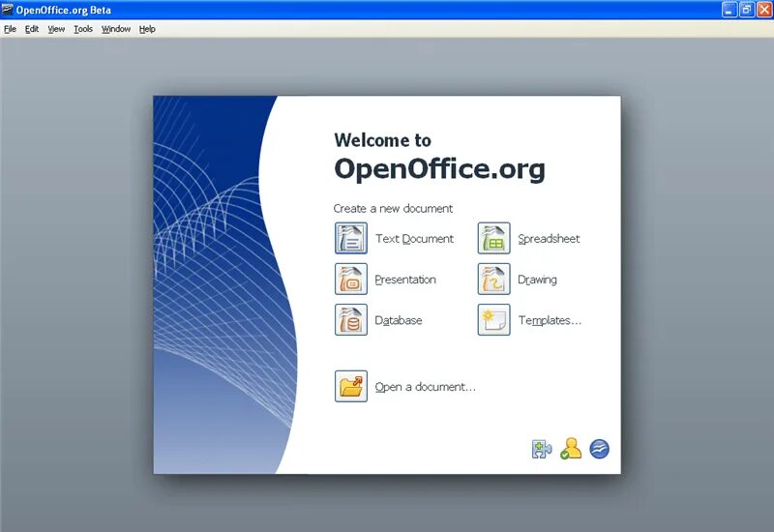Open the View menu
774x532 pixels.
click(56, 29)
